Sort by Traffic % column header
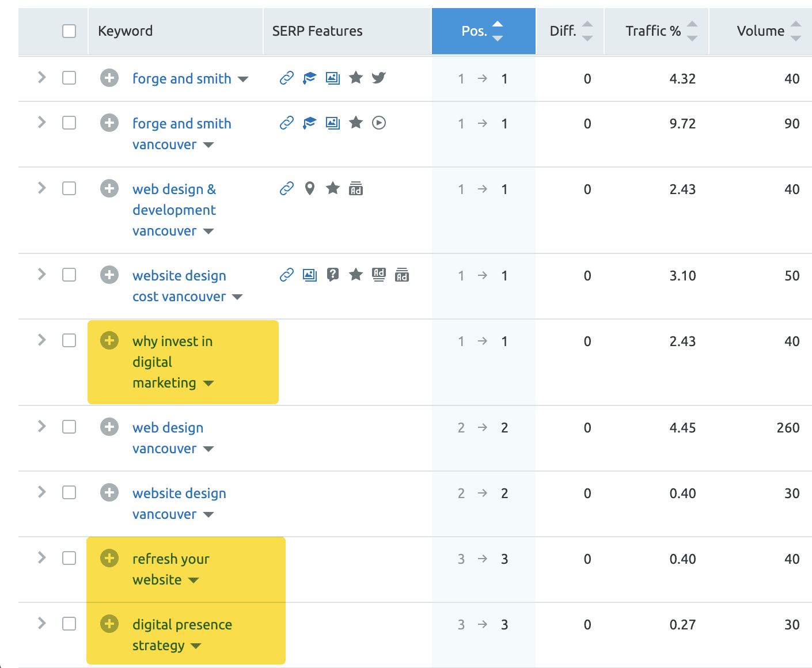 (x=653, y=31)
